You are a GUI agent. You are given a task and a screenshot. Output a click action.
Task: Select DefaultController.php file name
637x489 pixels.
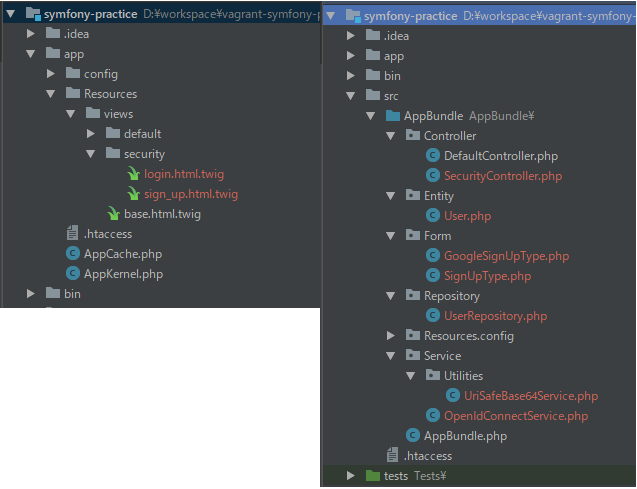coord(501,156)
